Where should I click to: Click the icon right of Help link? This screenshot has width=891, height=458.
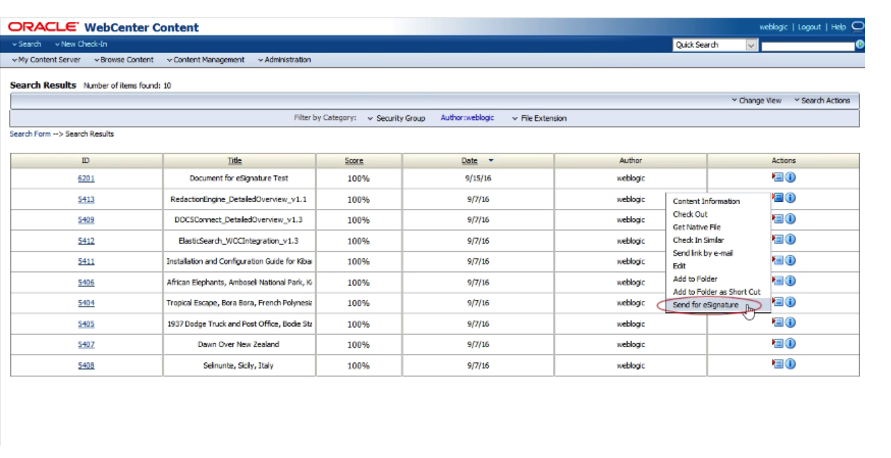(857, 26)
